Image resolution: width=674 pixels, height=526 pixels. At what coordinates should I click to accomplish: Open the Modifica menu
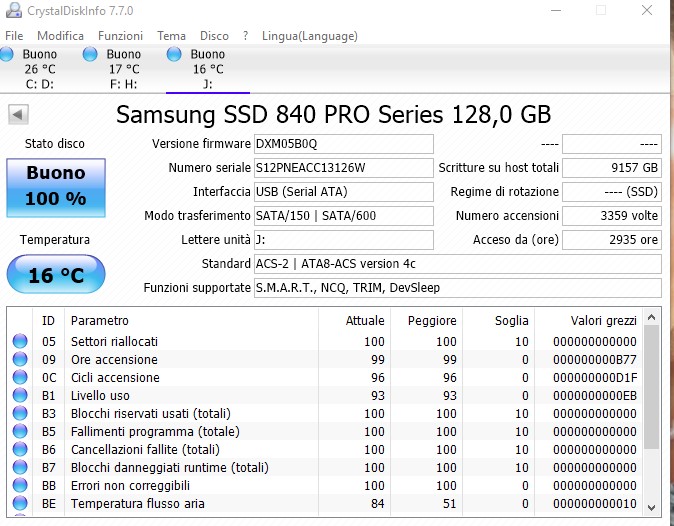tap(60, 36)
